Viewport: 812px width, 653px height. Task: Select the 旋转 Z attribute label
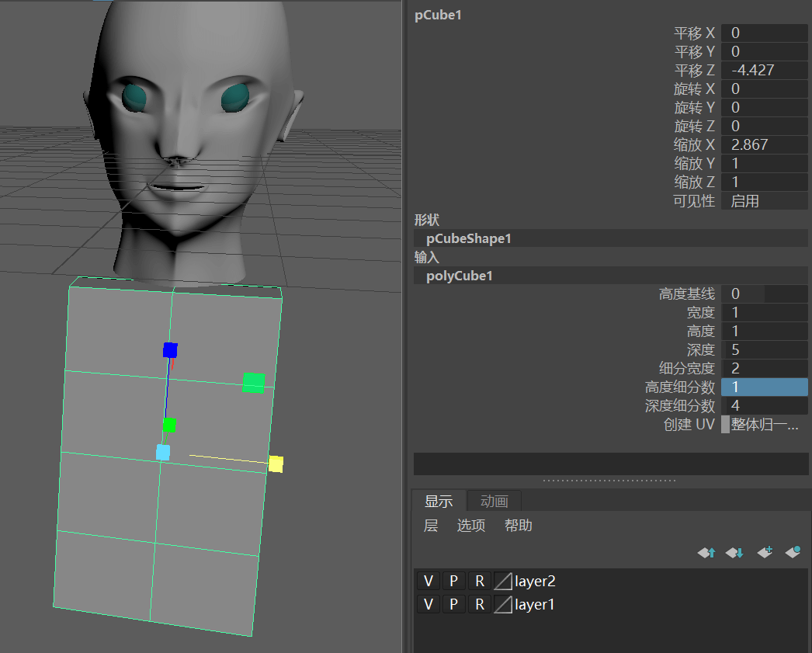695,127
